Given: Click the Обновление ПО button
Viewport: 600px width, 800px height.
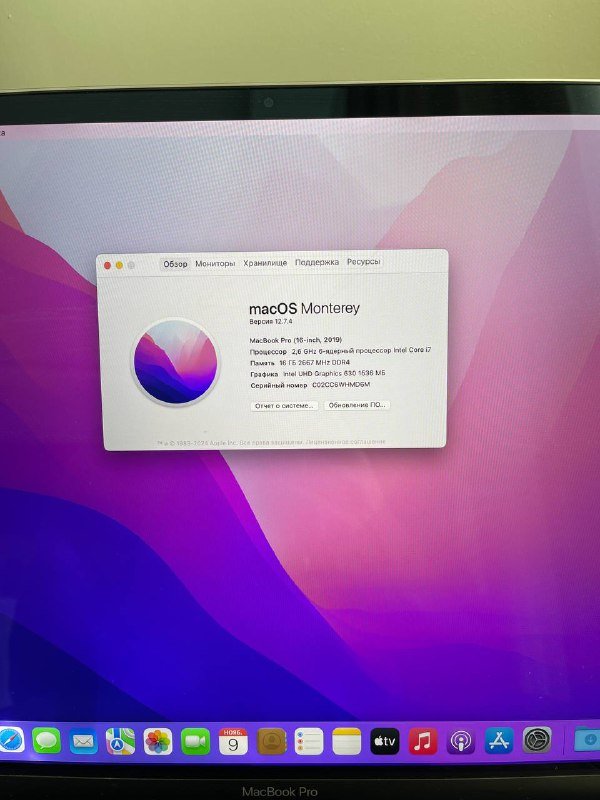Looking at the screenshot, I should (357, 405).
